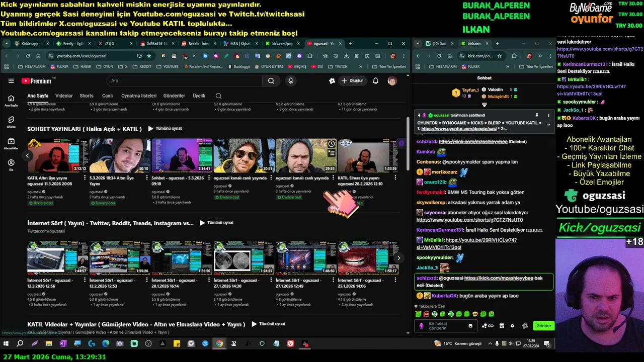Viewport: 644px width, 362px height.
Task: Play all İnternet Sörf via Tümünü oynat
Action: pyautogui.click(x=217, y=223)
